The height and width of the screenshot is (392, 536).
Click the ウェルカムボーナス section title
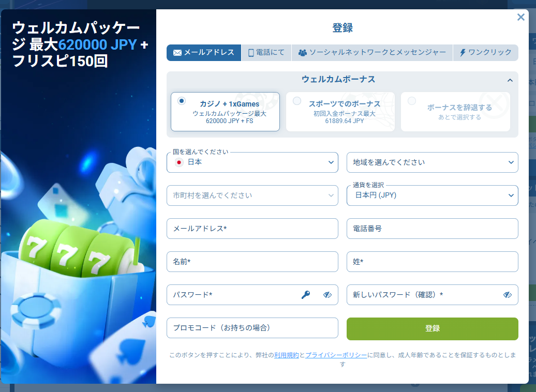338,79
